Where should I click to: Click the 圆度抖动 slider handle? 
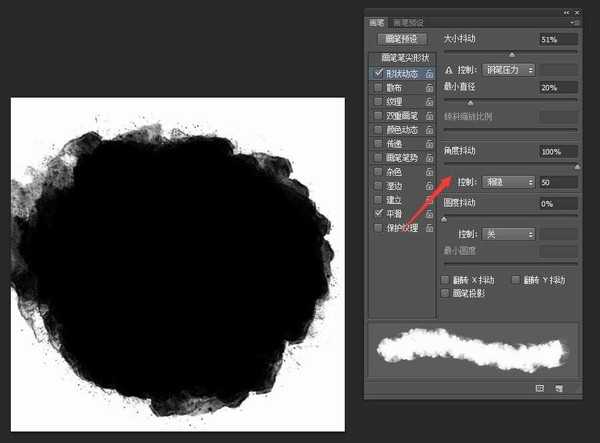click(444, 219)
